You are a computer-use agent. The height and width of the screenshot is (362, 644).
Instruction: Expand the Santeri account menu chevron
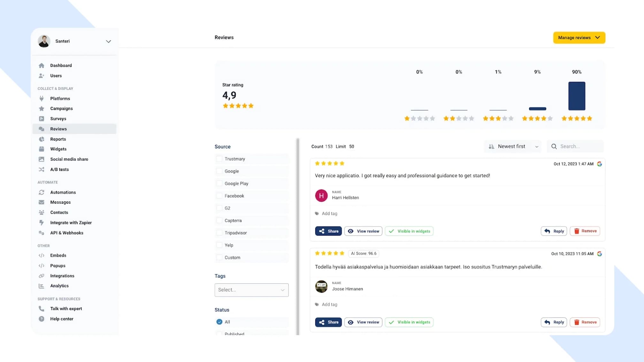point(109,41)
